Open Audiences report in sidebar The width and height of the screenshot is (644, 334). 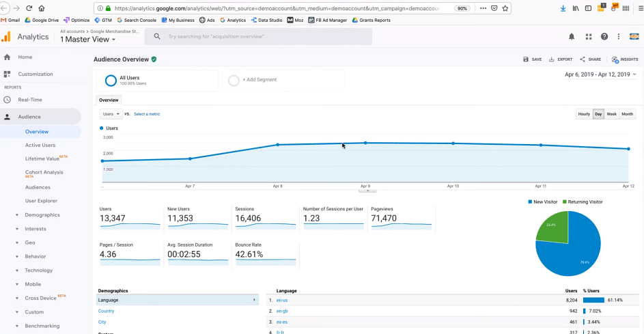38,187
